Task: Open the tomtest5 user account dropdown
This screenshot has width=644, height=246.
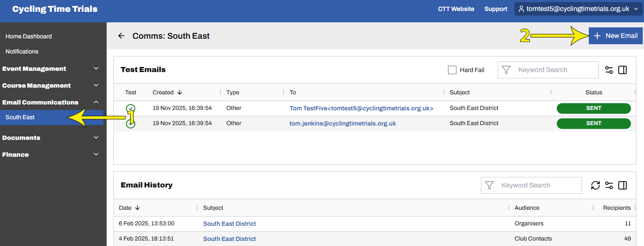Action: pos(578,9)
